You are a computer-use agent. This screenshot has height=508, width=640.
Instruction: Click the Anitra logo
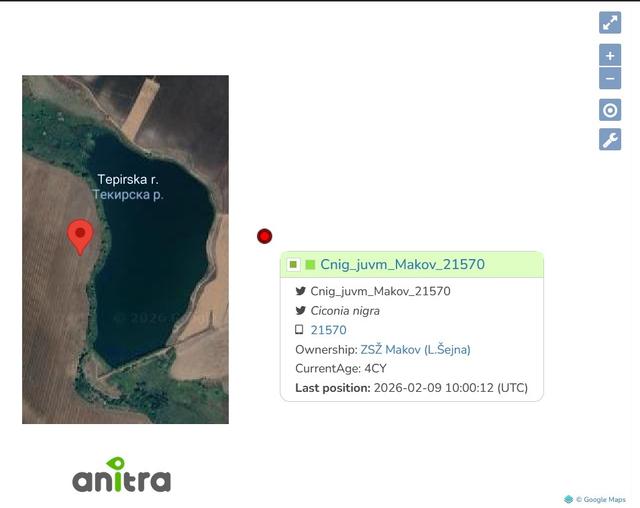pos(122,475)
